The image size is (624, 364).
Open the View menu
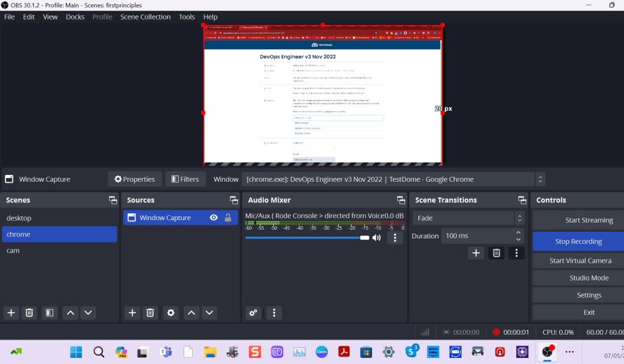click(50, 16)
